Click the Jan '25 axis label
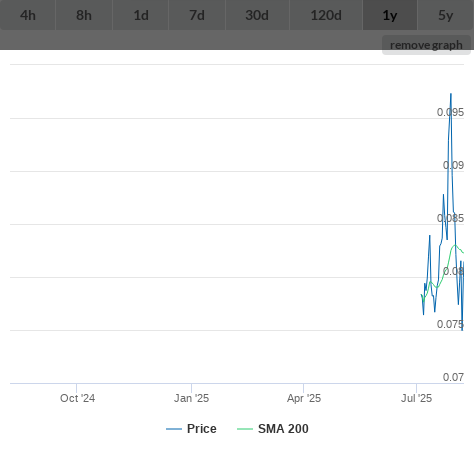 [x=191, y=398]
